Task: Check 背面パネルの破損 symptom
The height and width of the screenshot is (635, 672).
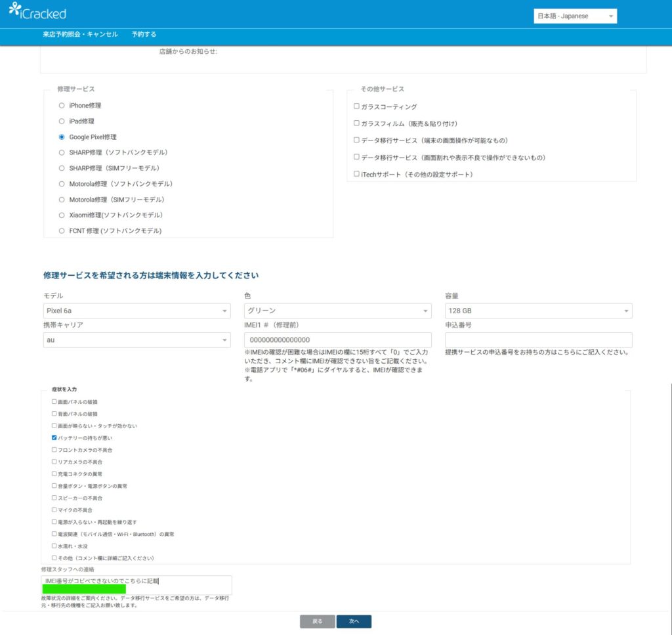Action: click(54, 414)
